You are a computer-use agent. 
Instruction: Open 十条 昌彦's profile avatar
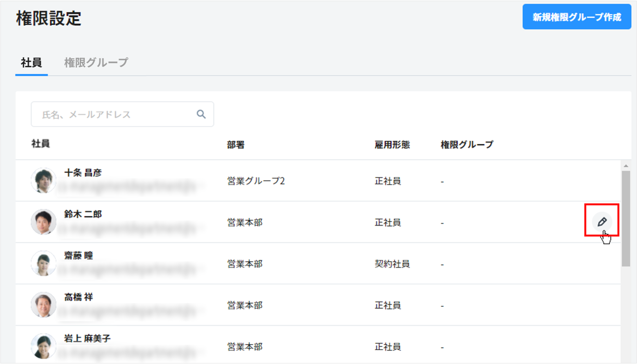pyautogui.click(x=44, y=181)
